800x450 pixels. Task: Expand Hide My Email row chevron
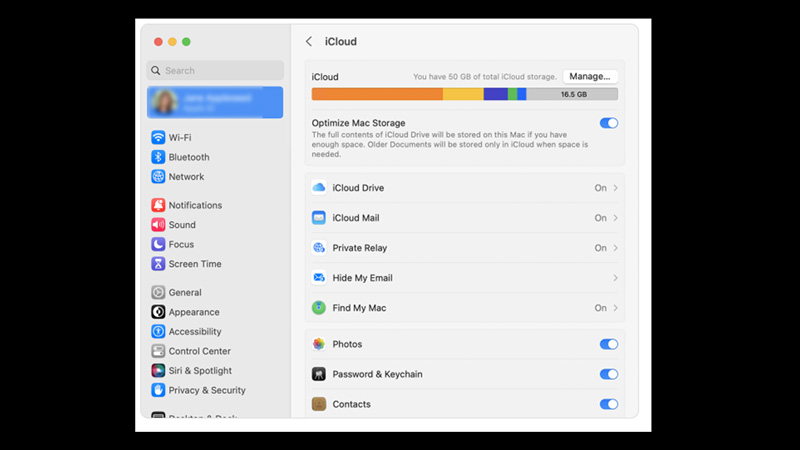point(615,278)
